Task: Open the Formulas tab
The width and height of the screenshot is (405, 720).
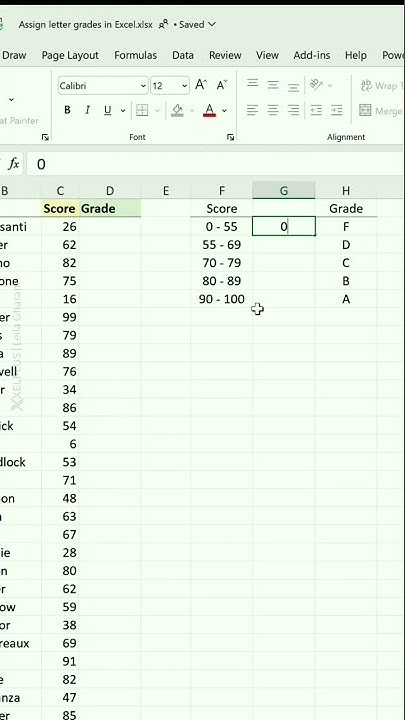Action: click(135, 55)
